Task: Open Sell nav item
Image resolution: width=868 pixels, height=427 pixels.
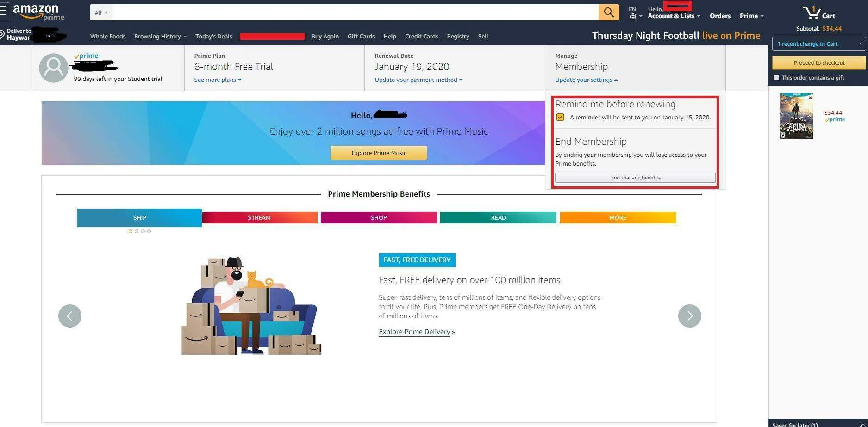Action: point(483,36)
